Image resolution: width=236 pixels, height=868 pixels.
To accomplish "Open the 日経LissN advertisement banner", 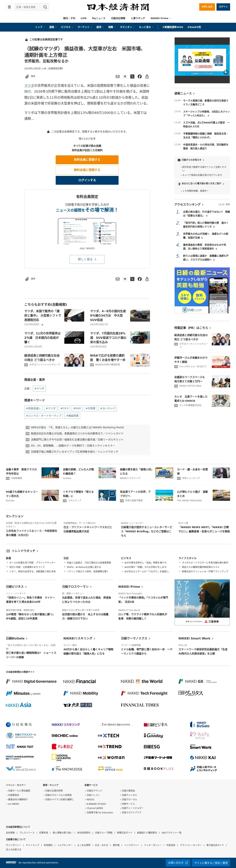I will (202, 290).
